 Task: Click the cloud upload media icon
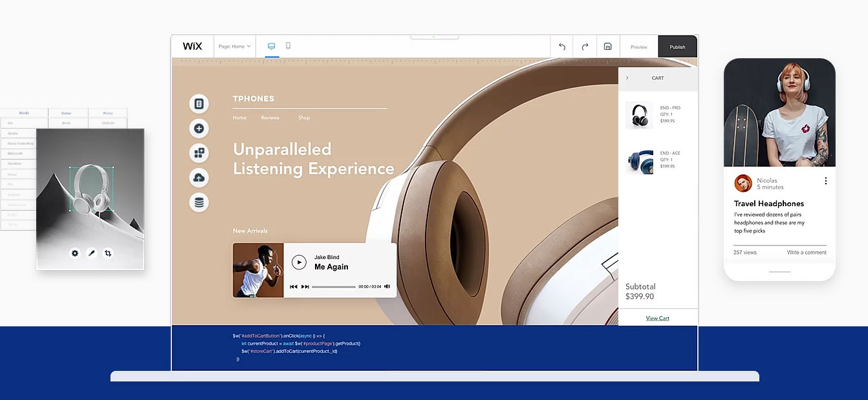click(x=199, y=178)
